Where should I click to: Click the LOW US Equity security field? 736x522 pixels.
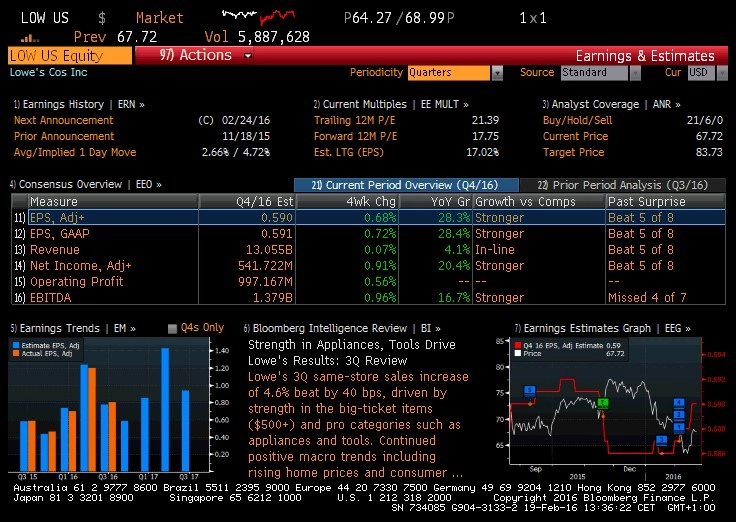(x=70, y=56)
